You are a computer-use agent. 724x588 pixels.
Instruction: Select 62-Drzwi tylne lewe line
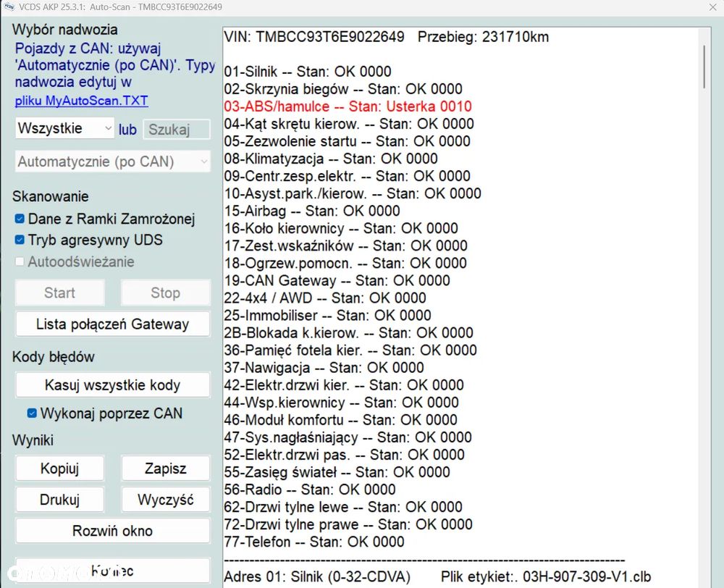pyautogui.click(x=343, y=507)
